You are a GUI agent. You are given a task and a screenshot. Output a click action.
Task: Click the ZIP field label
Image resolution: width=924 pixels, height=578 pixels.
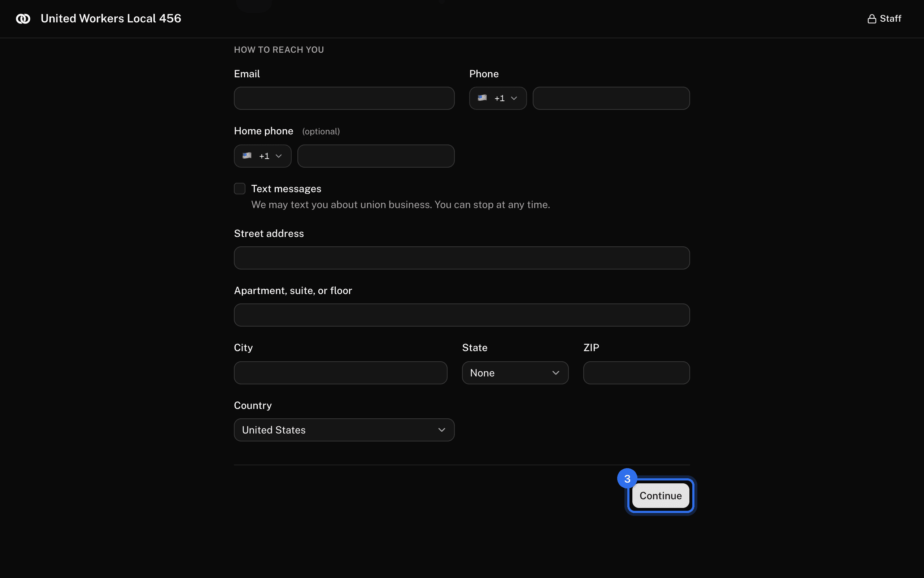point(591,348)
